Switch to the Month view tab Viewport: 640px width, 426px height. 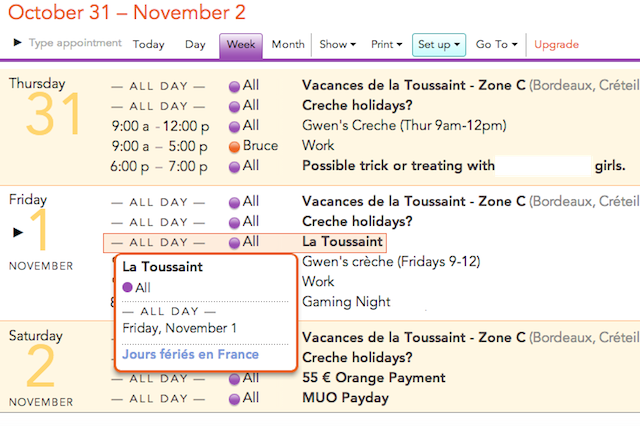pos(288,45)
